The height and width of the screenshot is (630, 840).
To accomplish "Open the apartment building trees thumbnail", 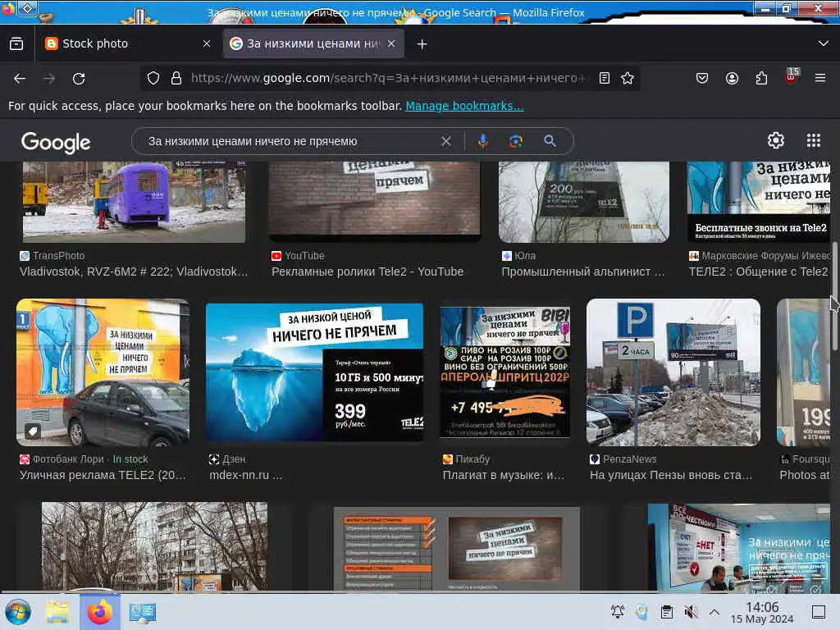I will (154, 546).
